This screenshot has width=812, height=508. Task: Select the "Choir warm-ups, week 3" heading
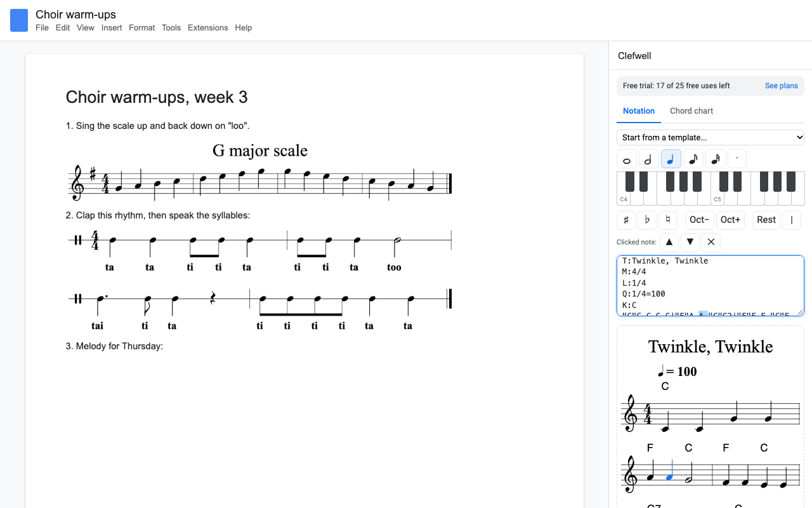coord(157,97)
